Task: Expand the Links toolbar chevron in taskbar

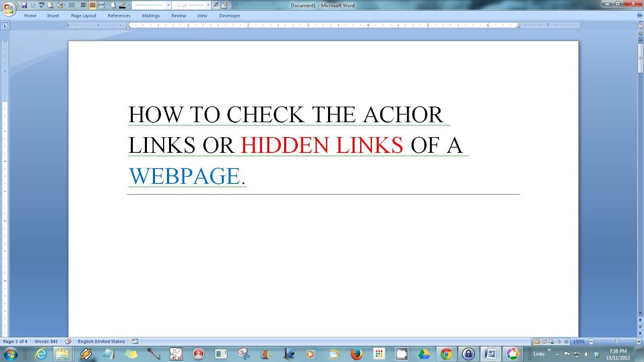Action: (x=549, y=349)
